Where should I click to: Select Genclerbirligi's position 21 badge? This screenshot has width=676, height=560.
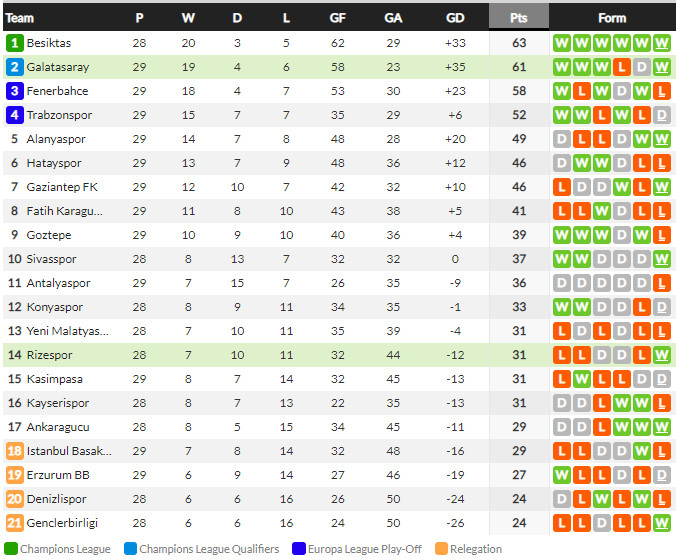click(x=14, y=523)
